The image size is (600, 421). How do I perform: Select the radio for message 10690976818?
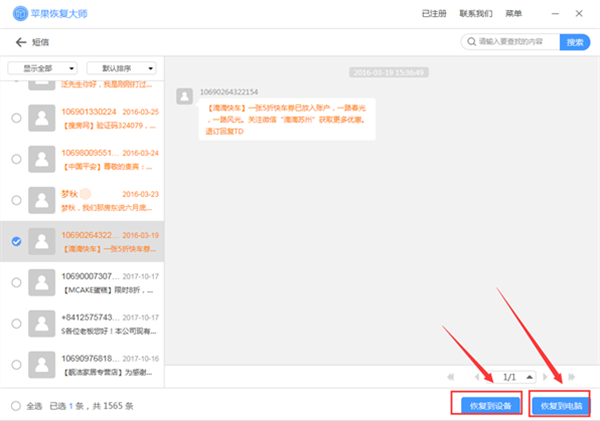pyautogui.click(x=16, y=365)
